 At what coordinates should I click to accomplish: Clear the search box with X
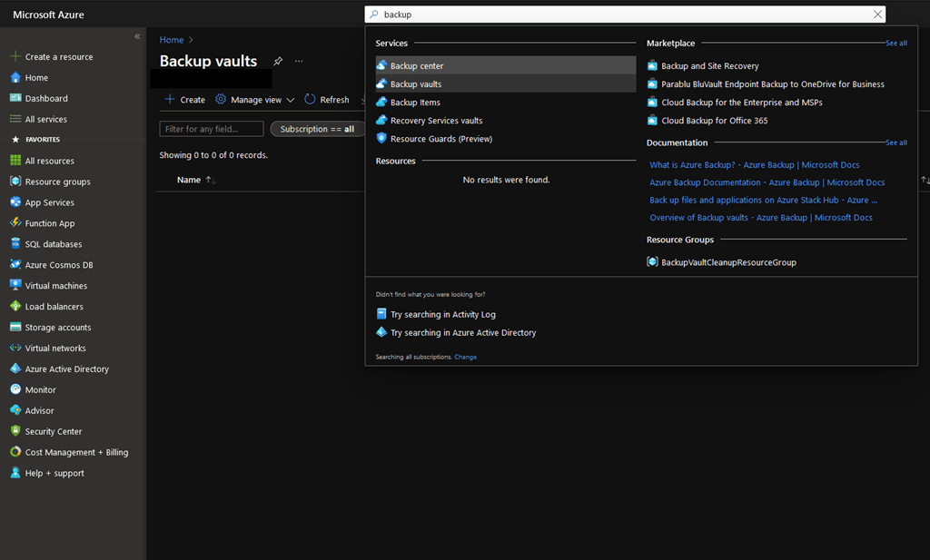click(x=878, y=15)
